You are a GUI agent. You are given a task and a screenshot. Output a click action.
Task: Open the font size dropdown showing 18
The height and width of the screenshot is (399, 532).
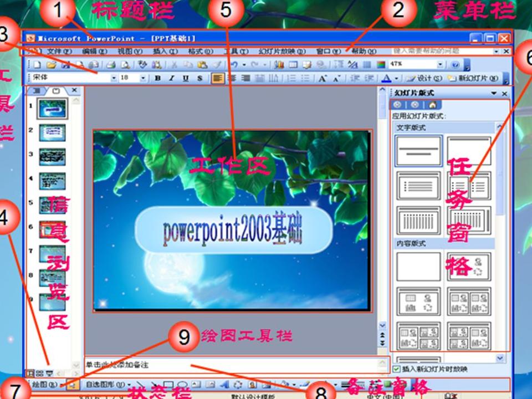pos(143,78)
